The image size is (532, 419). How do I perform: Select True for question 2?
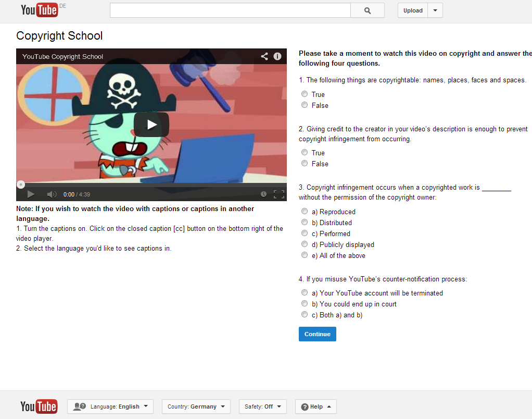click(305, 153)
